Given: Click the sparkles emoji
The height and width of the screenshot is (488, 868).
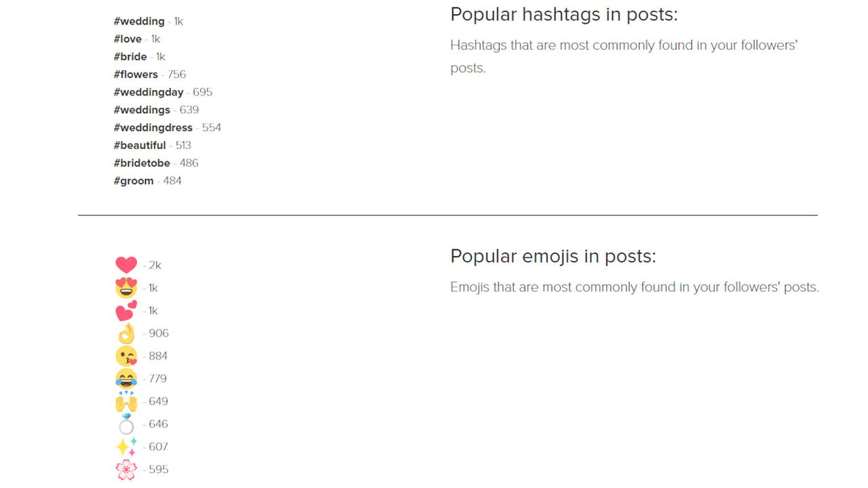Looking at the screenshot, I should click(x=126, y=447).
